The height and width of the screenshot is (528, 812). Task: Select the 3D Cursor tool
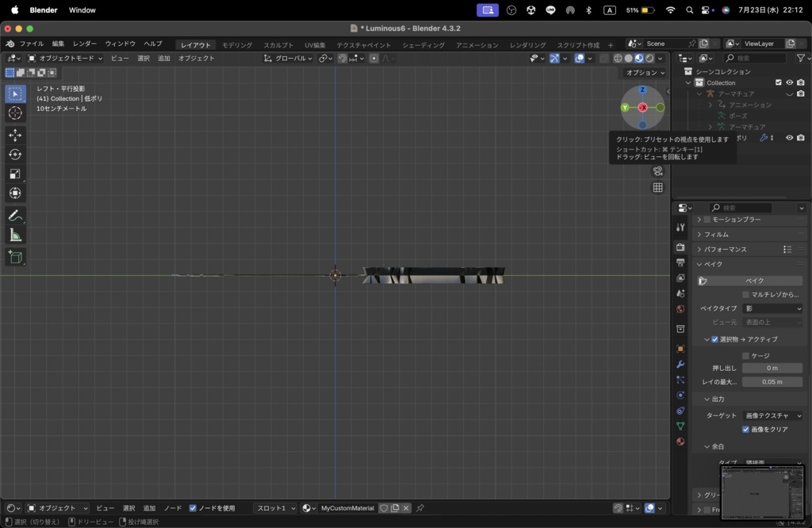[15, 113]
